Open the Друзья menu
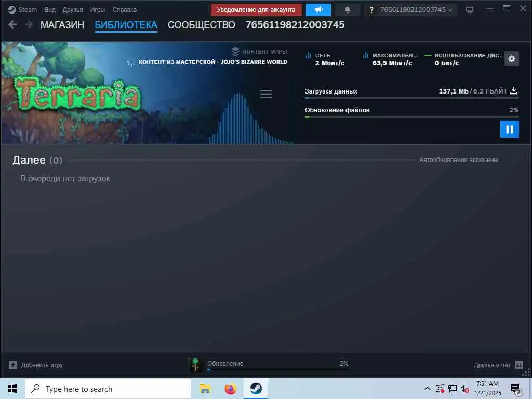 73,9
